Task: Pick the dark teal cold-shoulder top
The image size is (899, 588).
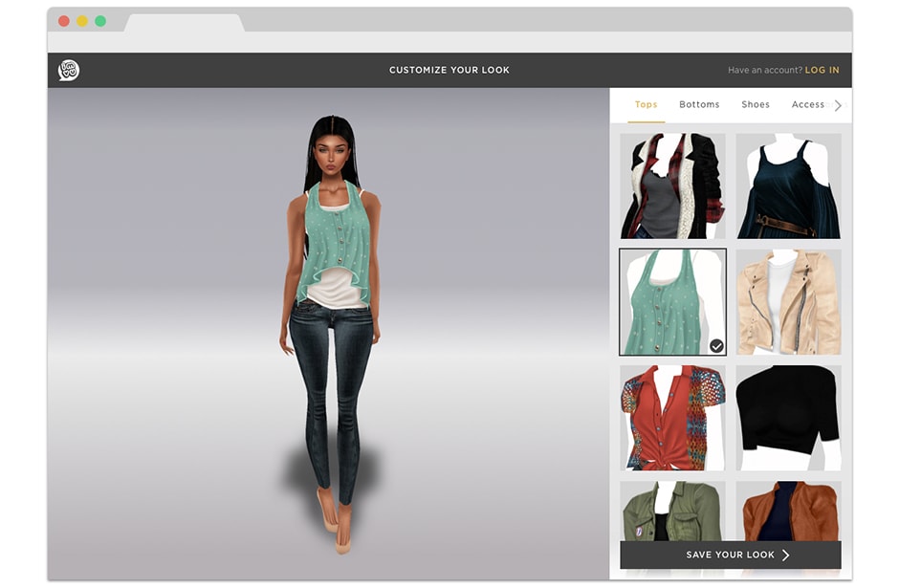Action: (788, 185)
